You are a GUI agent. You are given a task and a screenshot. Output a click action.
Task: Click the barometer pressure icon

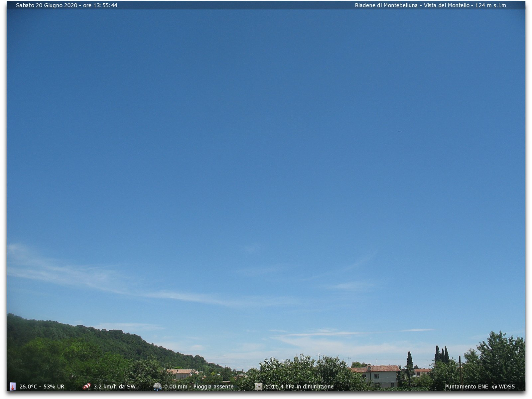coord(259,386)
